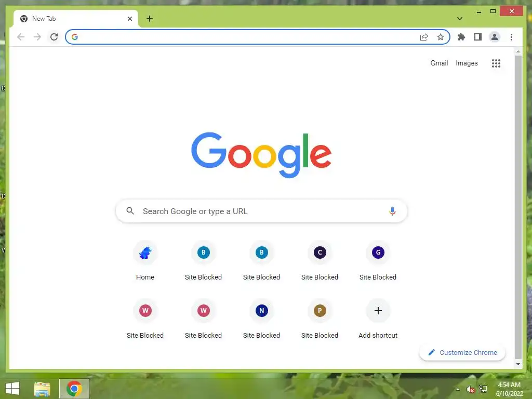Screen dimensions: 532x399
Task: Close the New Tab tab
Action: [129, 19]
